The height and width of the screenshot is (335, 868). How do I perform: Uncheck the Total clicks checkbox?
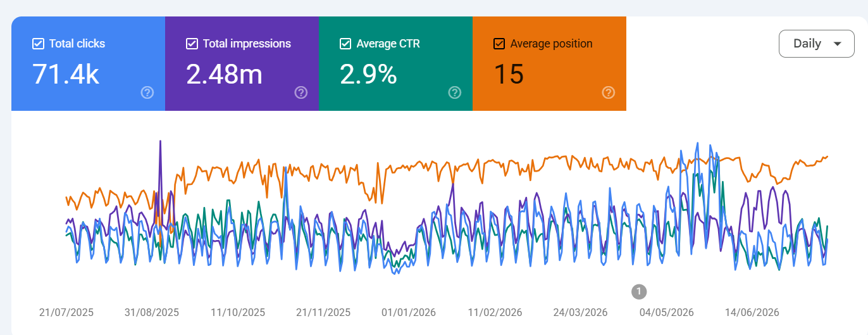[x=38, y=44]
